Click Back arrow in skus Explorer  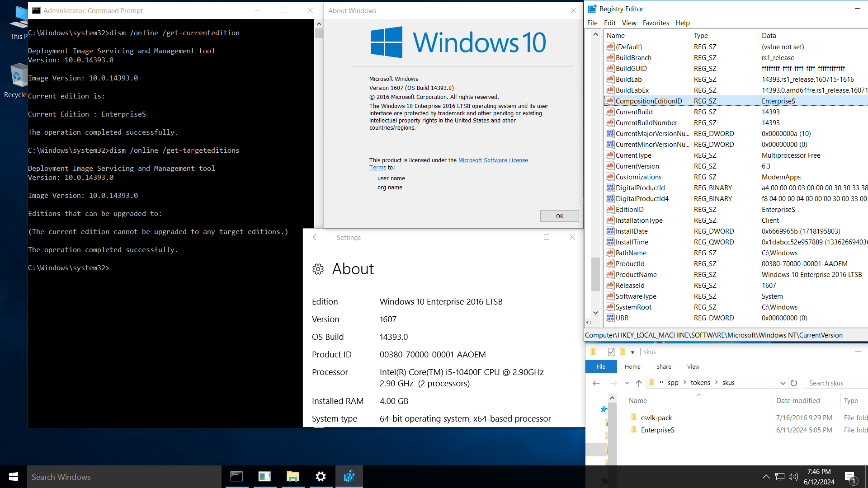click(596, 383)
